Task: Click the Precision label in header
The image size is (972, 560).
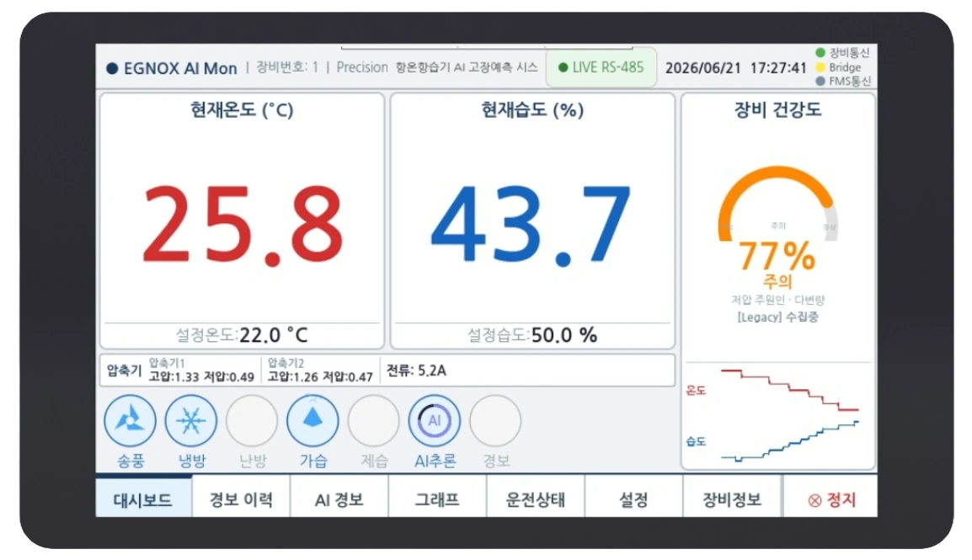Action: [x=362, y=67]
